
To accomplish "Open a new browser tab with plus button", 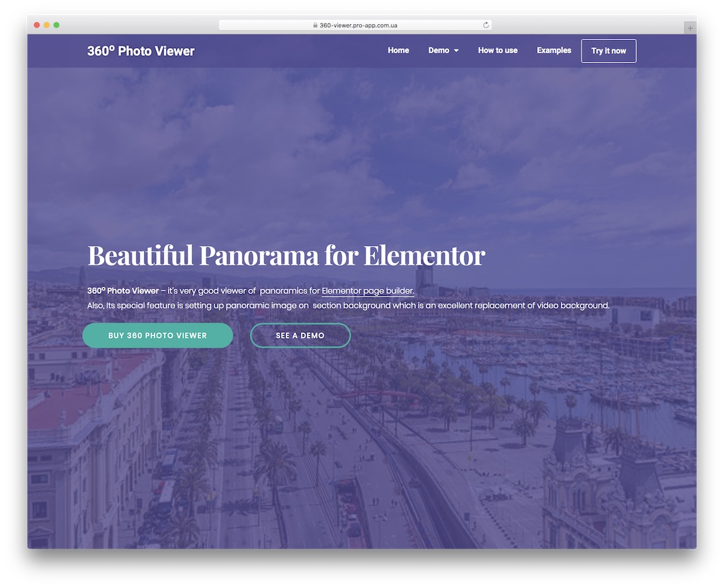I will pyautogui.click(x=690, y=28).
